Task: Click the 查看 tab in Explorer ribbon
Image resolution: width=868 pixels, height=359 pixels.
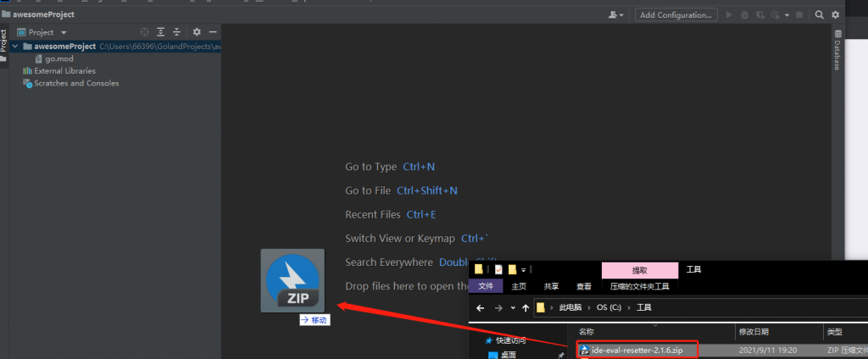Action: (x=584, y=286)
